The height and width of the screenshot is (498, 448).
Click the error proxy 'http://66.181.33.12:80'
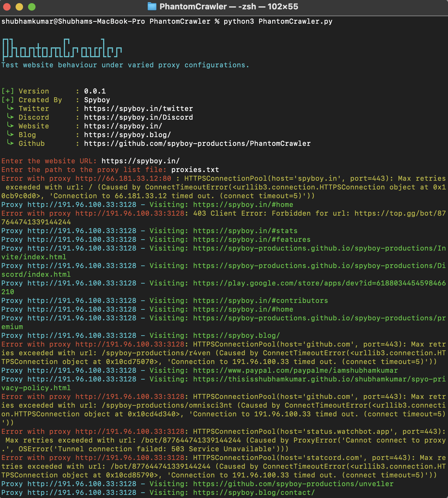click(123, 179)
